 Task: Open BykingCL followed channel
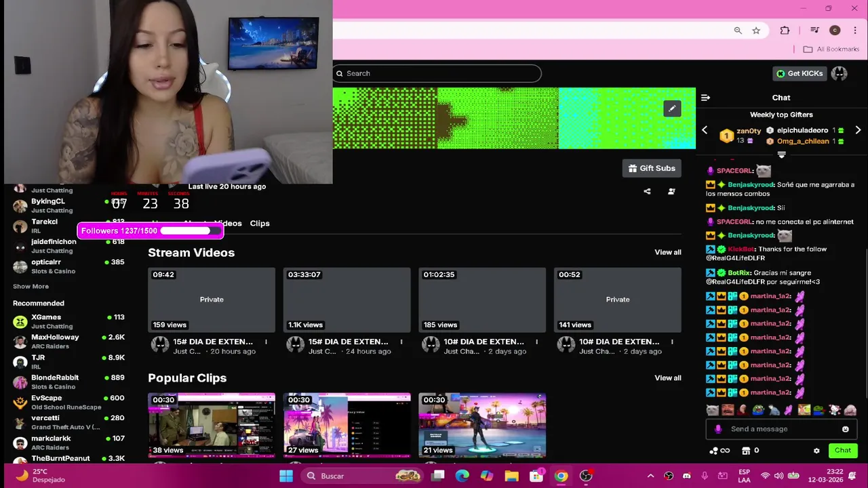69,205
